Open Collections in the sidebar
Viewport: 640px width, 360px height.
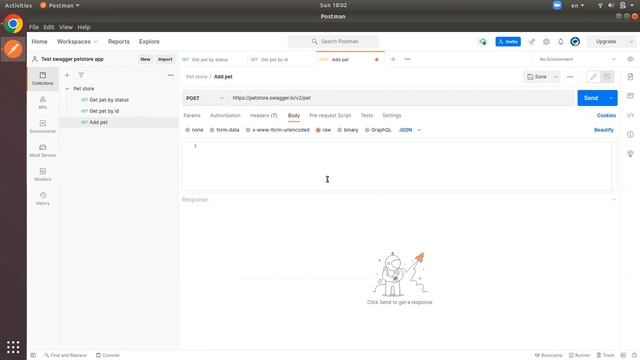coord(42,78)
